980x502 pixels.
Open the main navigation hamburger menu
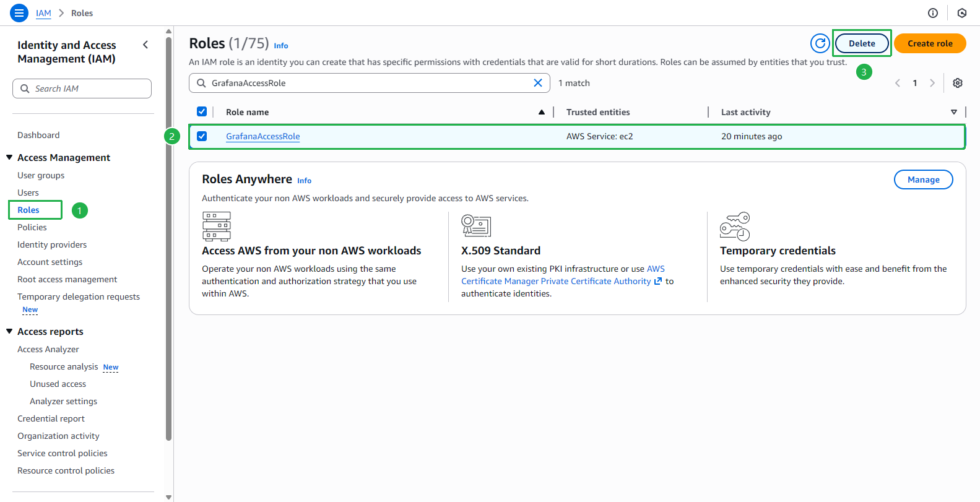coord(19,12)
